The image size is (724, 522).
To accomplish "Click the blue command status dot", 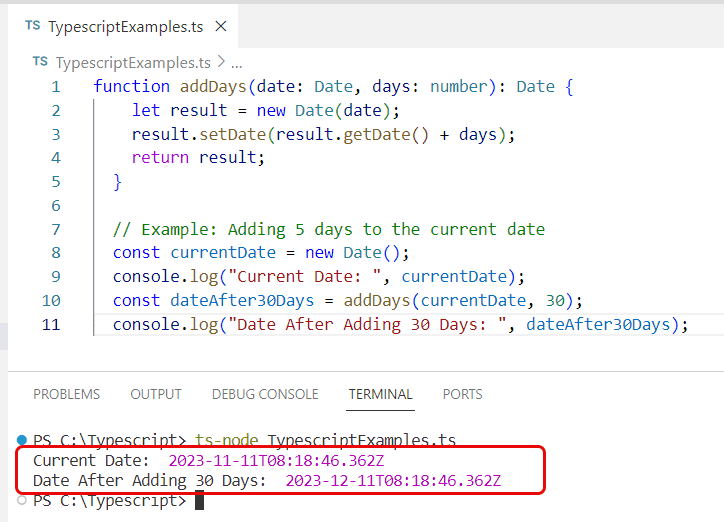I will [22, 439].
